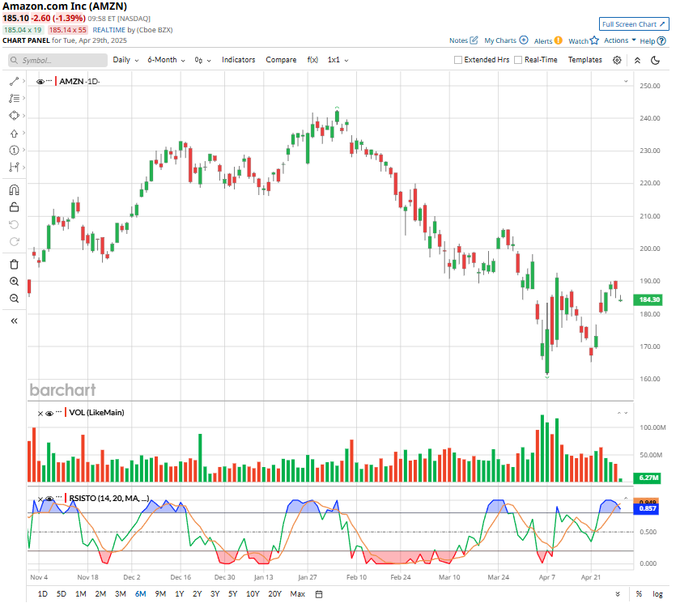Select the 1Y time range
680x616 pixels.
pos(180,594)
